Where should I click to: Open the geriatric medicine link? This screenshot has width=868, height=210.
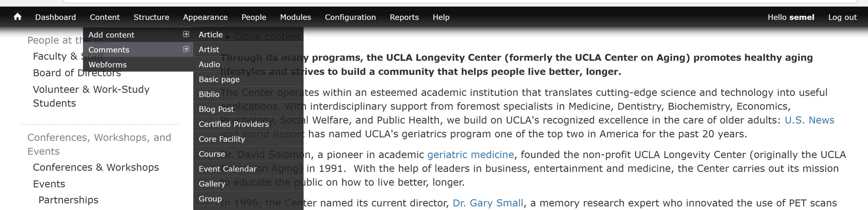click(470, 155)
